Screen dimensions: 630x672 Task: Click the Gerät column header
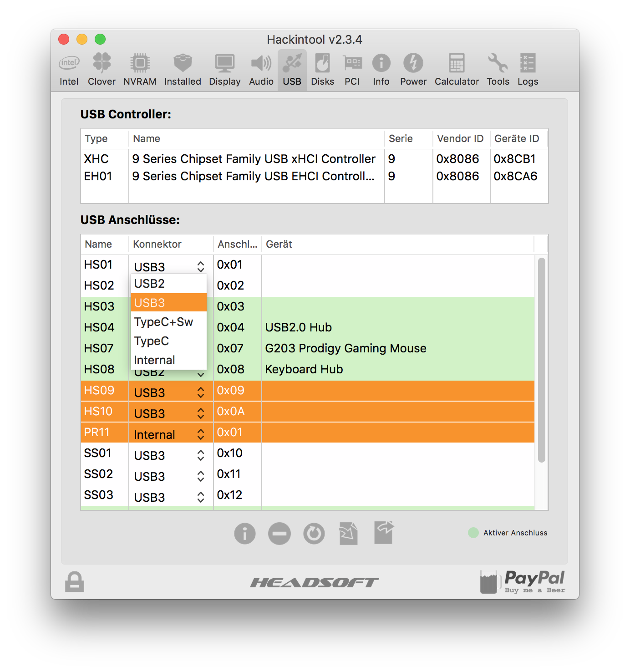click(x=397, y=244)
